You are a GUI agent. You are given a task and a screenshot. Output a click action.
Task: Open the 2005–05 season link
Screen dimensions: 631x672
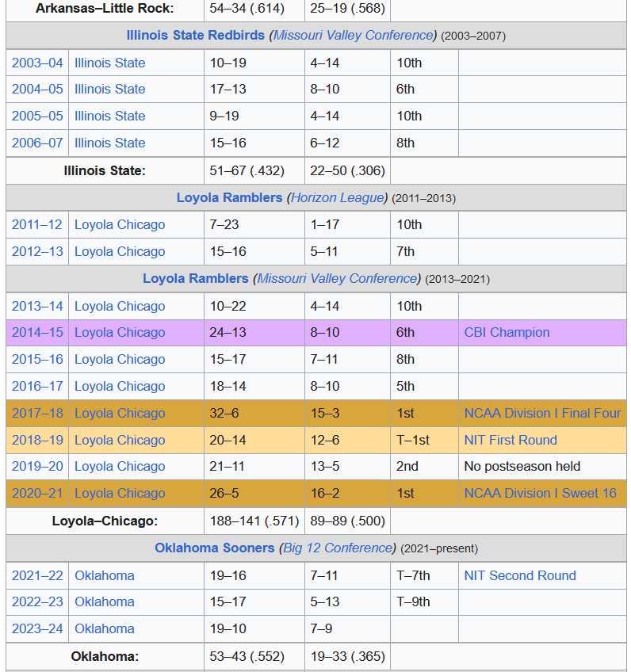[x=37, y=116]
